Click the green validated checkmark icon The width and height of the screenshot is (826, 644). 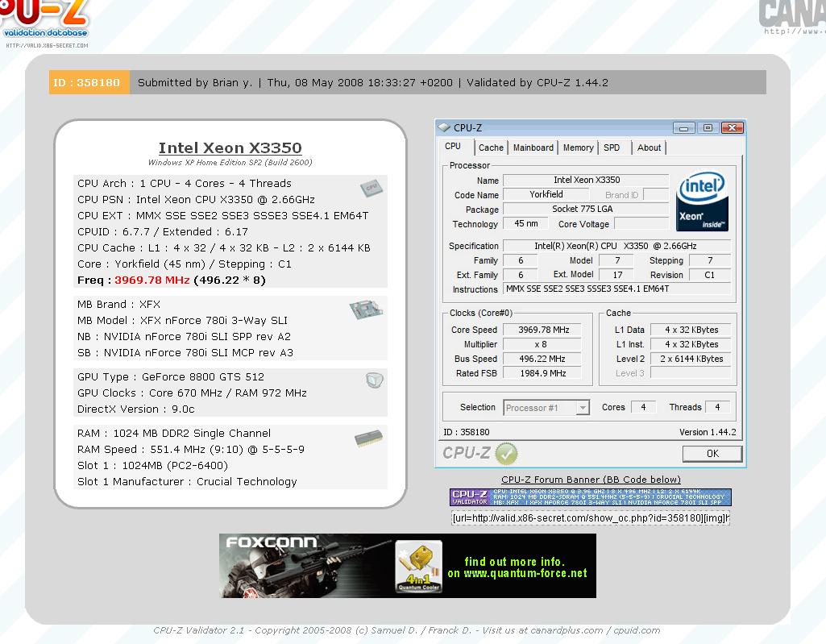[x=506, y=454]
